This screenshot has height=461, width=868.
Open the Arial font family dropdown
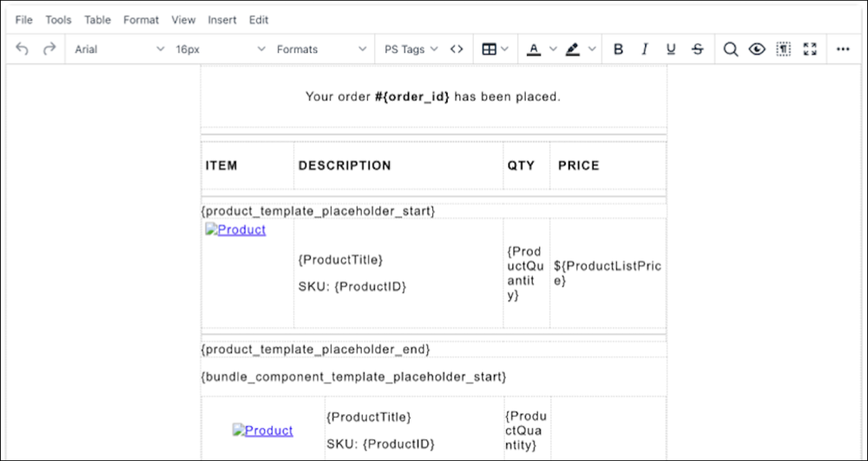[120, 49]
